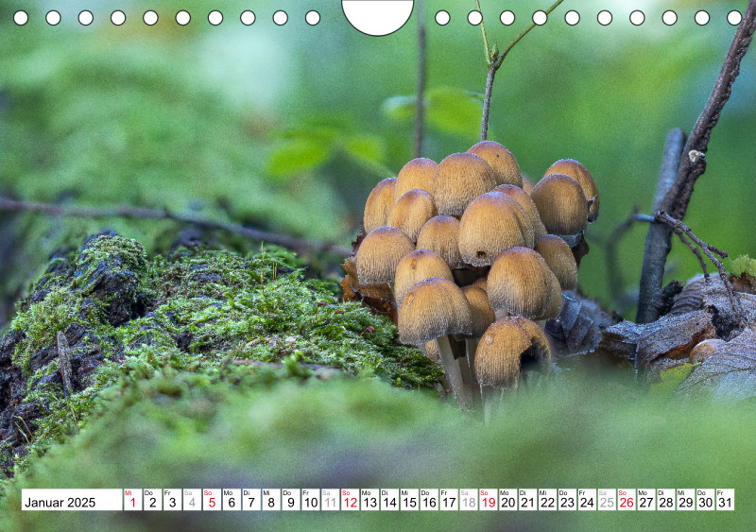Select red Sunday 26 cell

(627, 500)
